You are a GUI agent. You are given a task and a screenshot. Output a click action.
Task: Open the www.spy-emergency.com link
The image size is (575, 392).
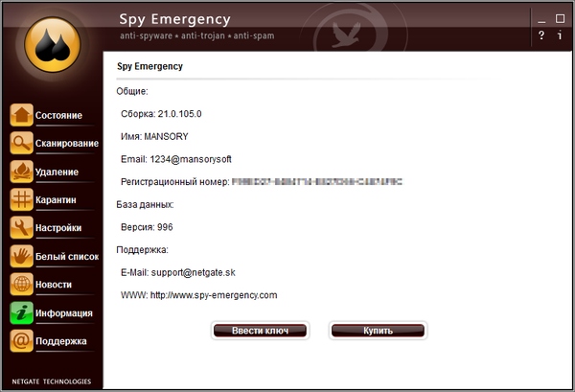(x=213, y=295)
